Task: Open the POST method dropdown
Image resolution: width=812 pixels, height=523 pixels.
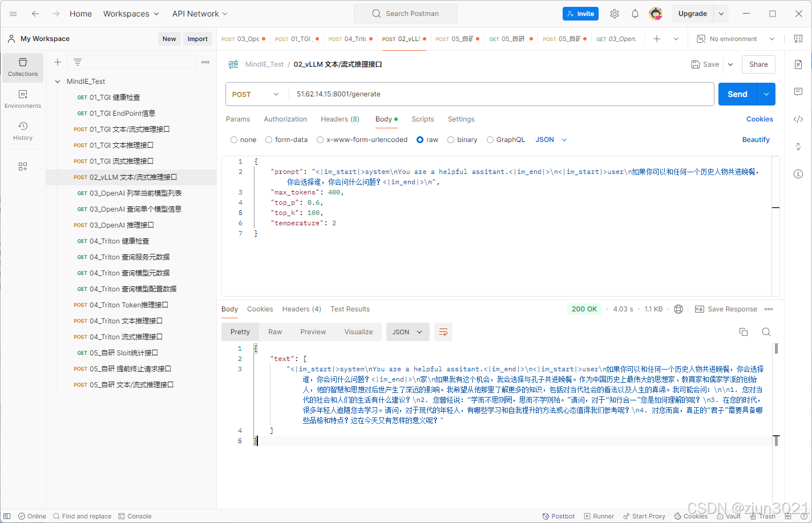Action: [x=256, y=94]
